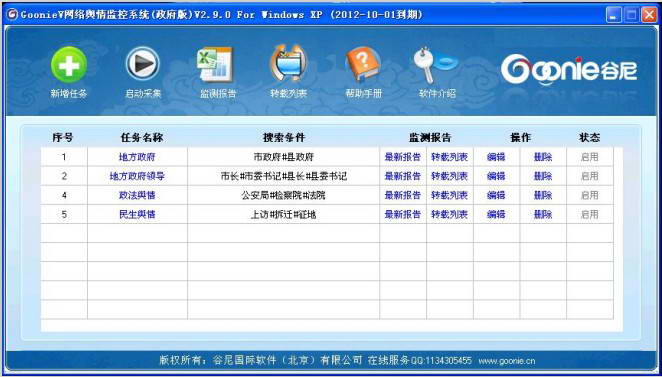Toggle 启用 status of 地方政府 row

(x=589, y=157)
